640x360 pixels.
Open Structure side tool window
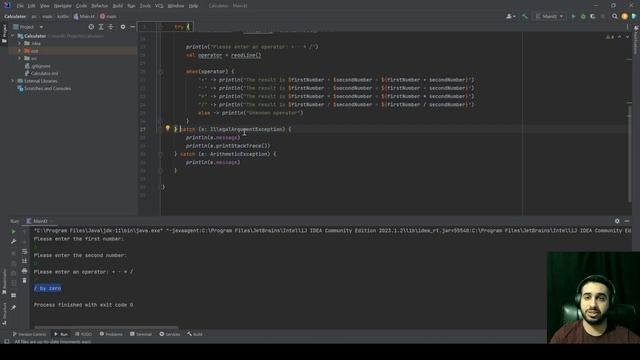[x=4, y=313]
